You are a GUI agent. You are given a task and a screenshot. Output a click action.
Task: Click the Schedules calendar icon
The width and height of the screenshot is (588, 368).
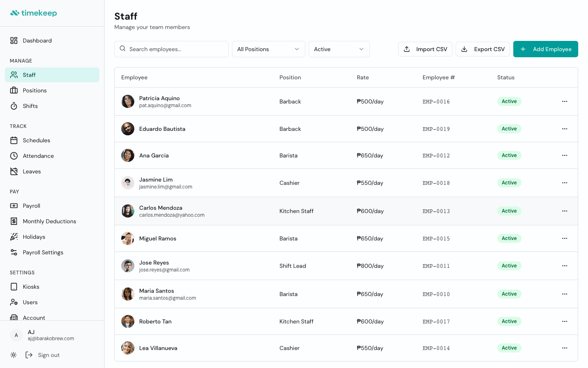[13, 140]
